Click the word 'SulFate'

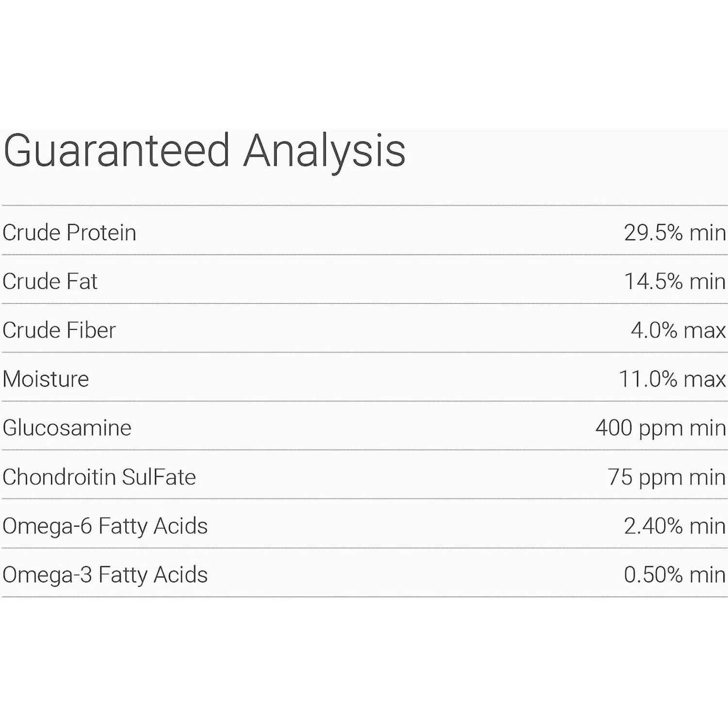[159, 477]
